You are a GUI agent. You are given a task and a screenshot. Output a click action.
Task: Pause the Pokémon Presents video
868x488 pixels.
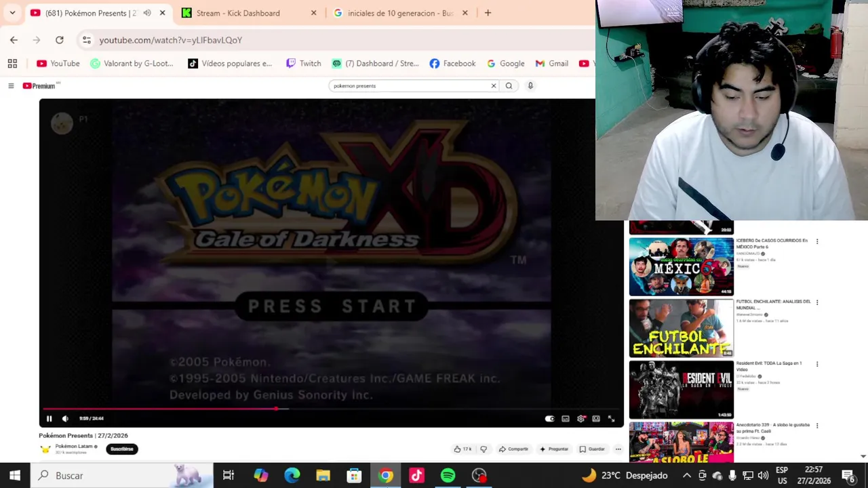click(49, 419)
